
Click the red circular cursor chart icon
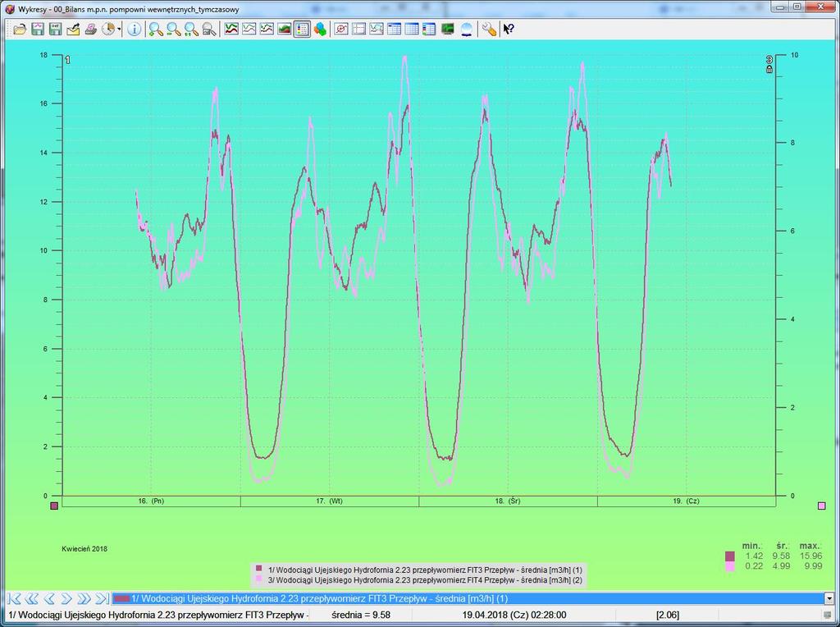341,29
